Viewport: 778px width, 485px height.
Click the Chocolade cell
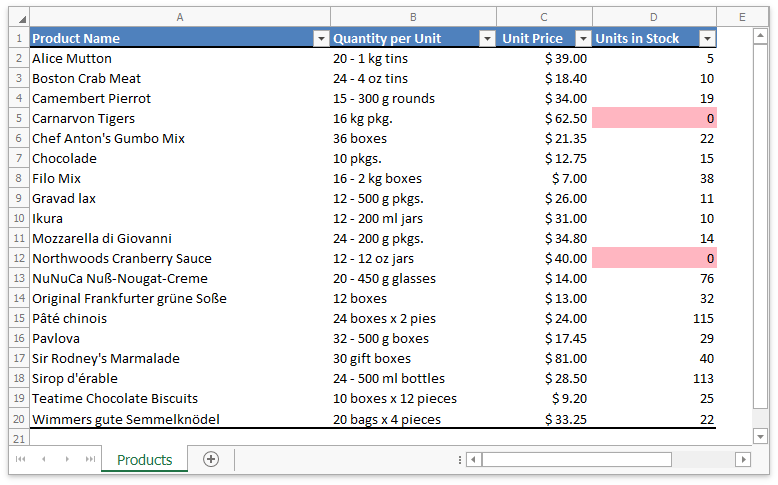coord(180,158)
